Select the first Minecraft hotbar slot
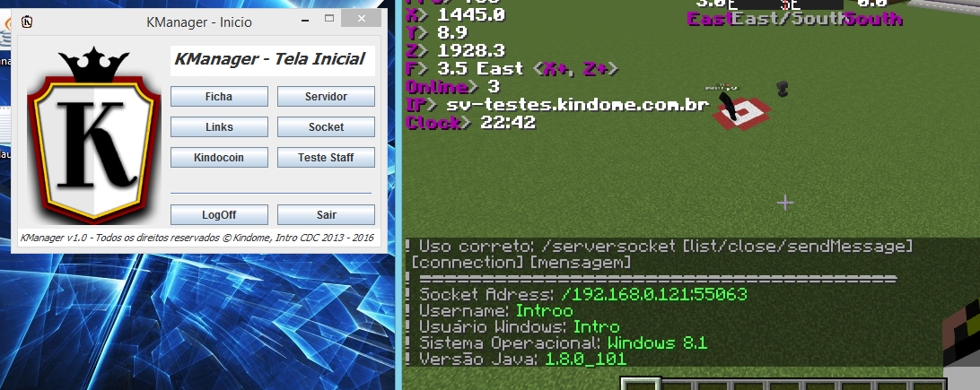 pyautogui.click(x=641, y=383)
